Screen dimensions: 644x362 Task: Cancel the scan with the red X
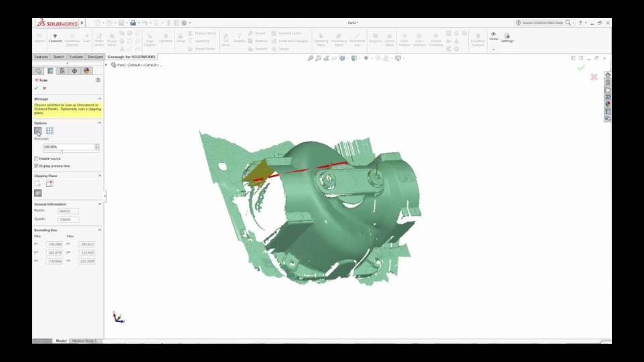44,88
